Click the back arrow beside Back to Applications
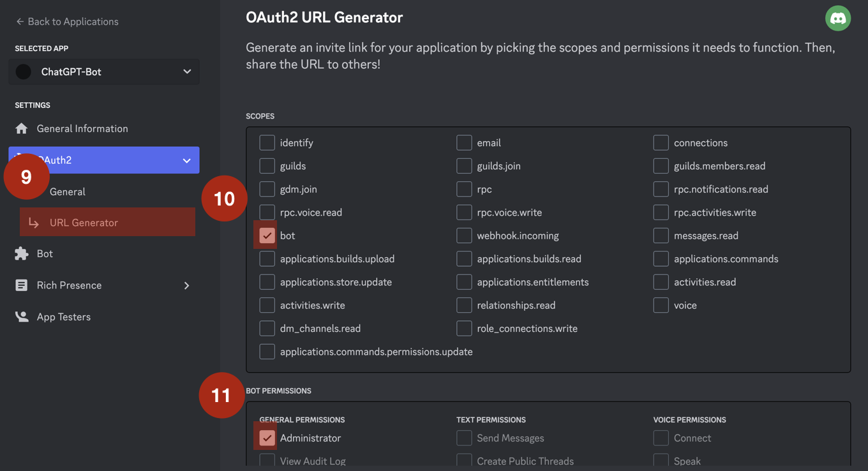Image resolution: width=868 pixels, height=471 pixels. pyautogui.click(x=19, y=21)
